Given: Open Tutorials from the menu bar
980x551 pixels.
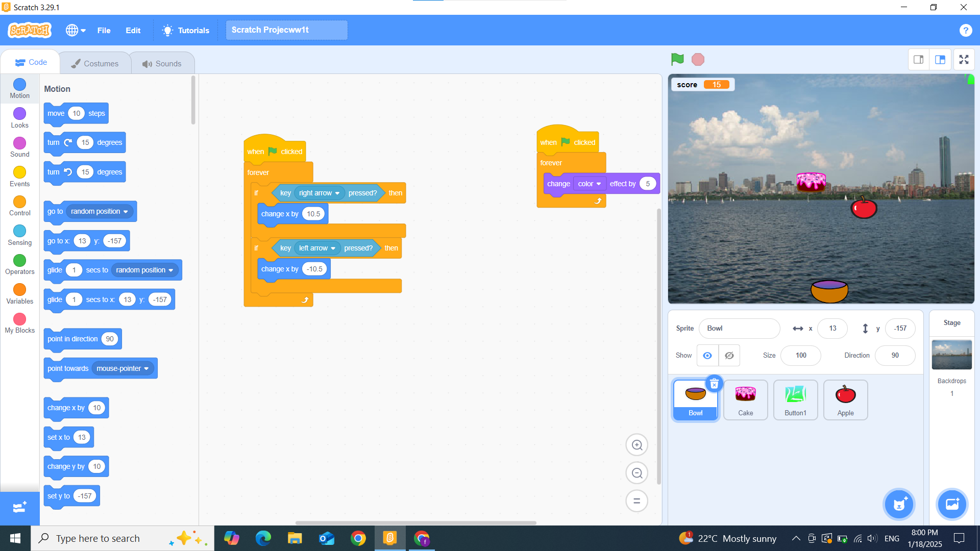Looking at the screenshot, I should [186, 31].
